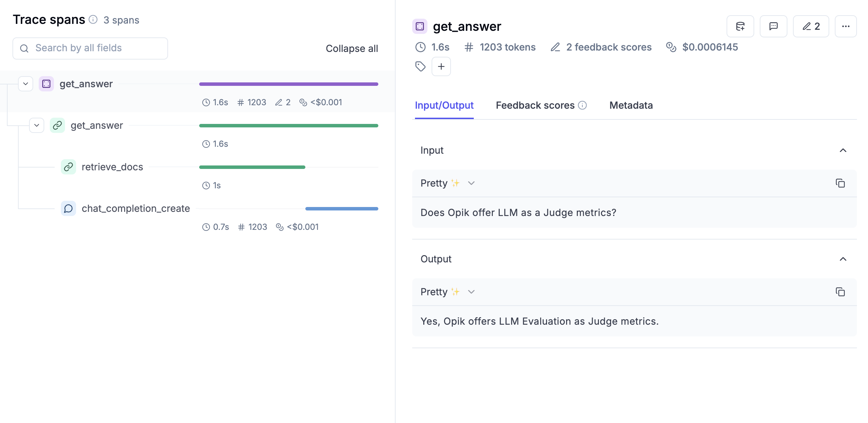Click the '1203' token count in root get_answer row
The width and height of the screenshot is (868, 423).
257,102
